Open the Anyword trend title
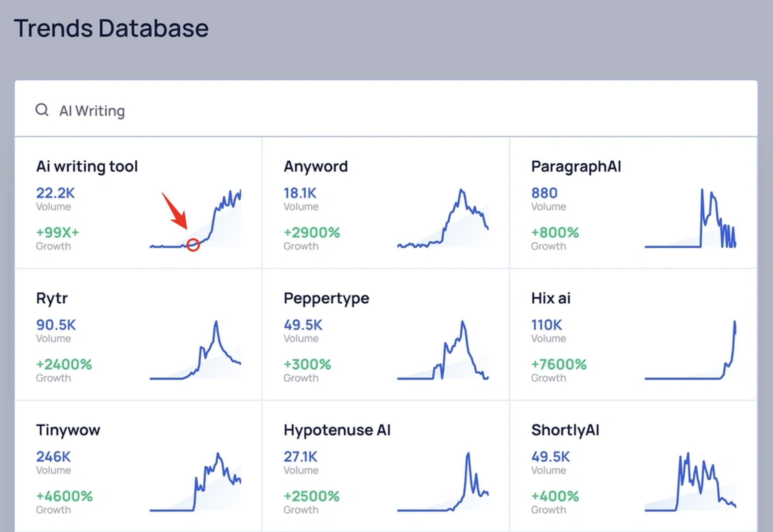773x532 pixels. [x=315, y=166]
